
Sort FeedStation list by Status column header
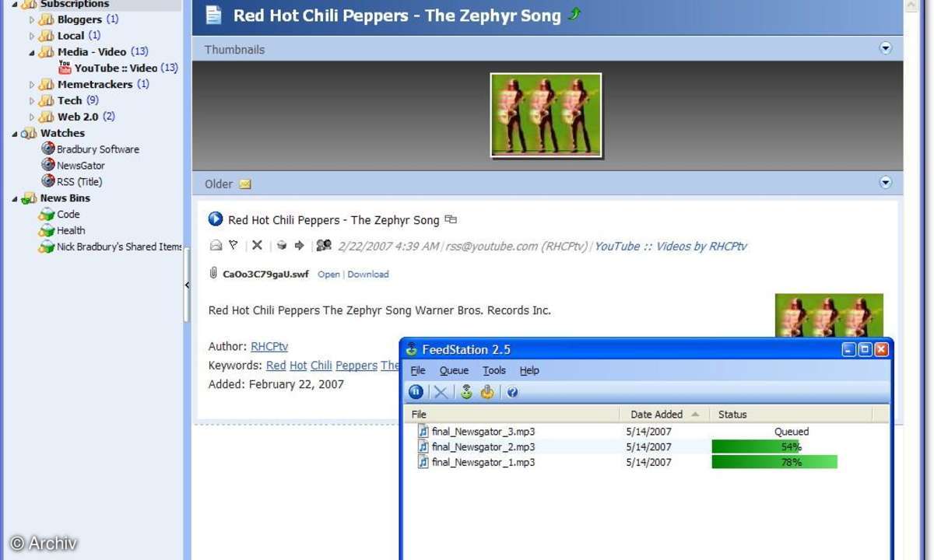[x=792, y=415]
